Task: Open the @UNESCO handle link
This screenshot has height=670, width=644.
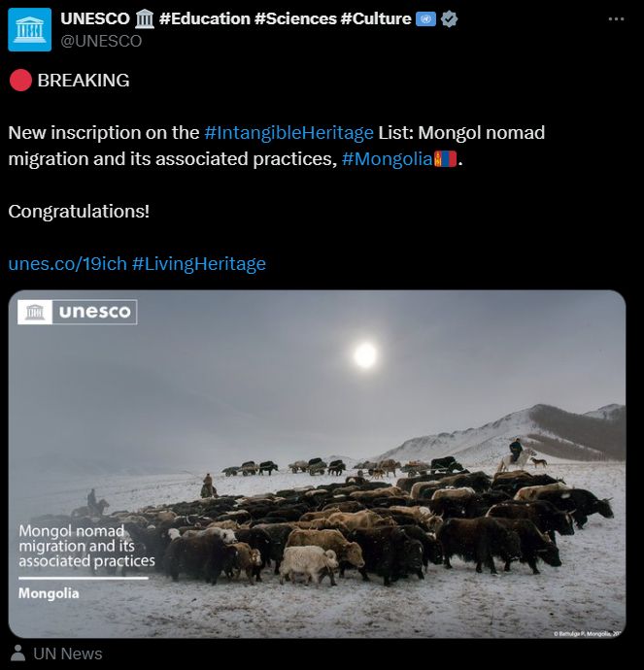Action: click(101, 41)
